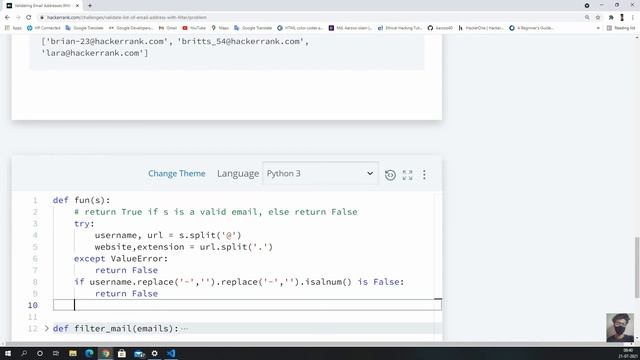The height and width of the screenshot is (360, 640).
Task: Place cursor on empty line 10
Action: 247,305
